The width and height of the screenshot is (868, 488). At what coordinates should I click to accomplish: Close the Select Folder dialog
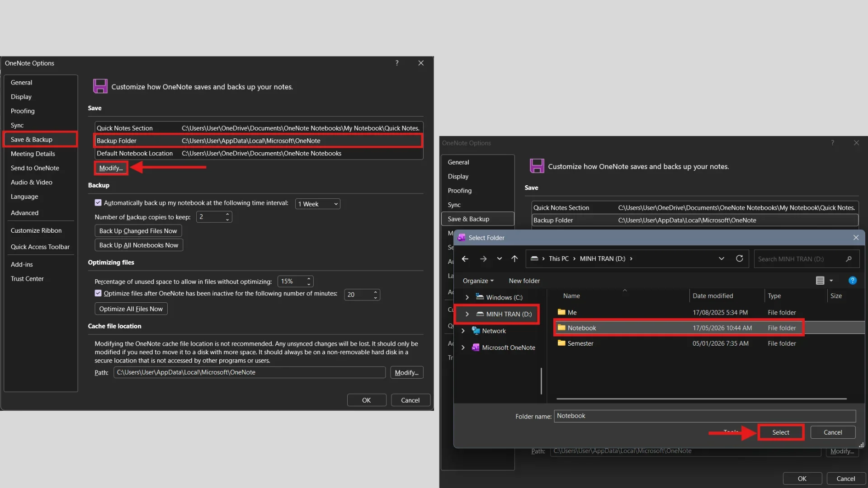click(856, 238)
